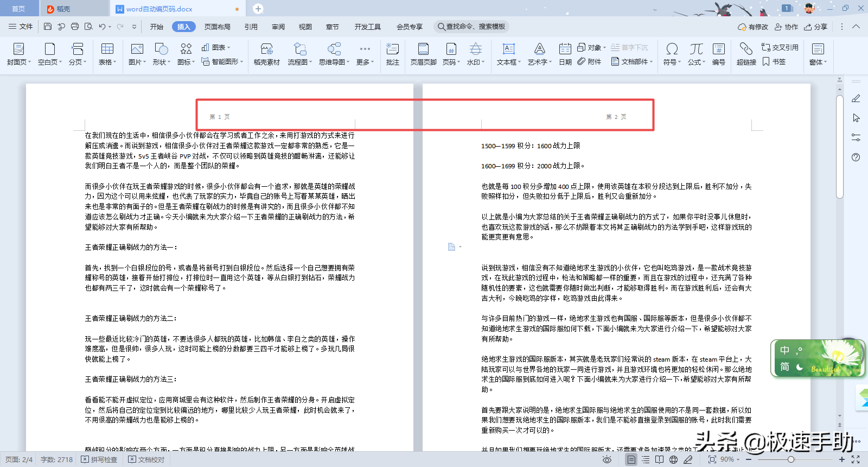Image resolution: width=868 pixels, height=467 pixels.
Task: Switch to the 审阅 review tab
Action: coord(278,27)
